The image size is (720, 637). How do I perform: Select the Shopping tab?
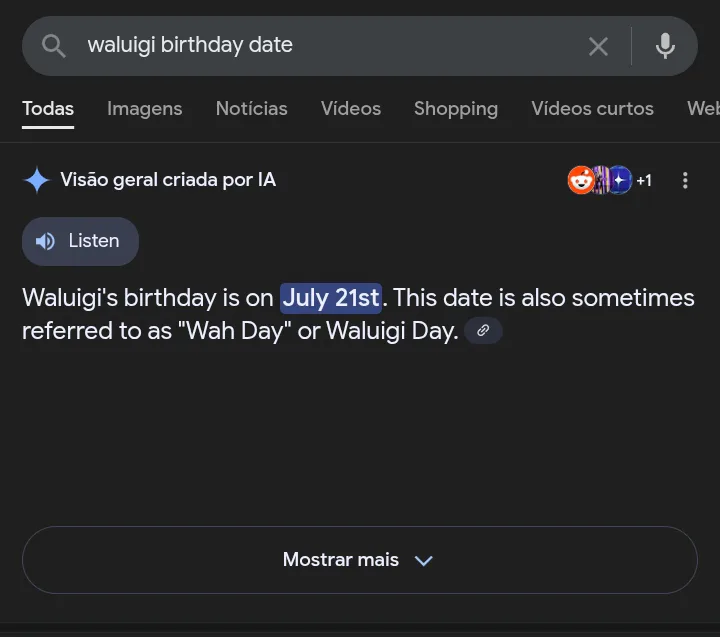click(456, 109)
